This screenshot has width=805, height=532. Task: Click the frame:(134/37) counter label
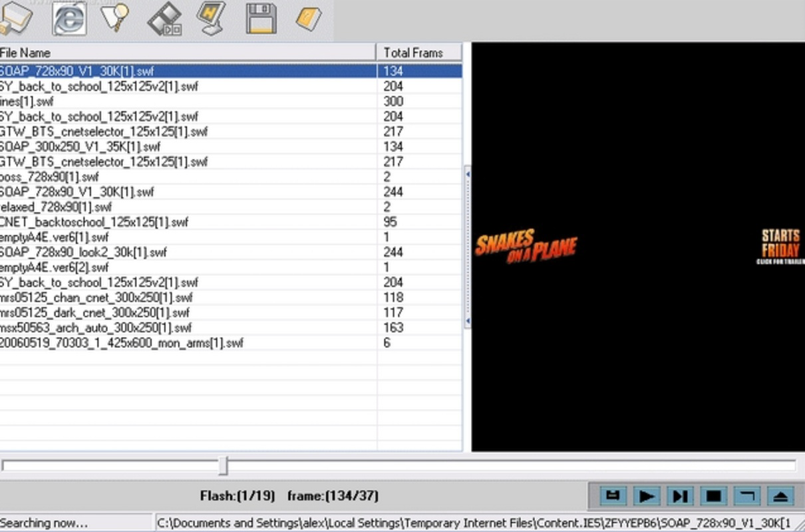coord(333,496)
